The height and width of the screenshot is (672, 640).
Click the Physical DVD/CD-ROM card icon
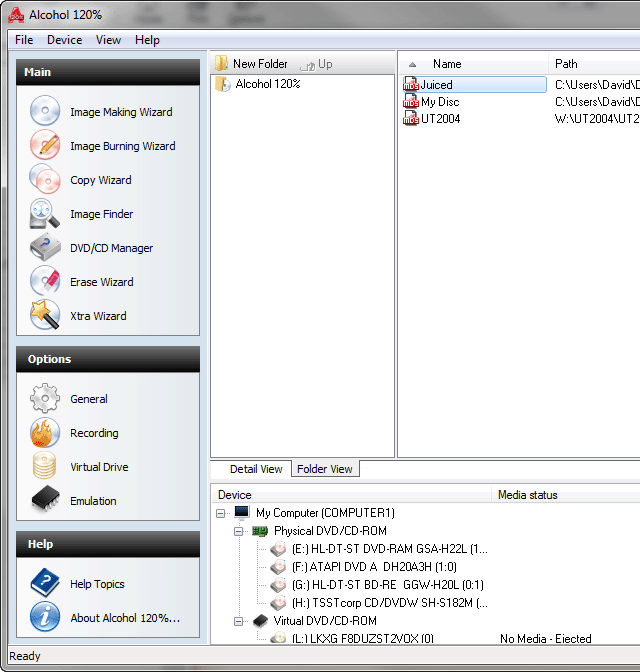pyautogui.click(x=260, y=531)
